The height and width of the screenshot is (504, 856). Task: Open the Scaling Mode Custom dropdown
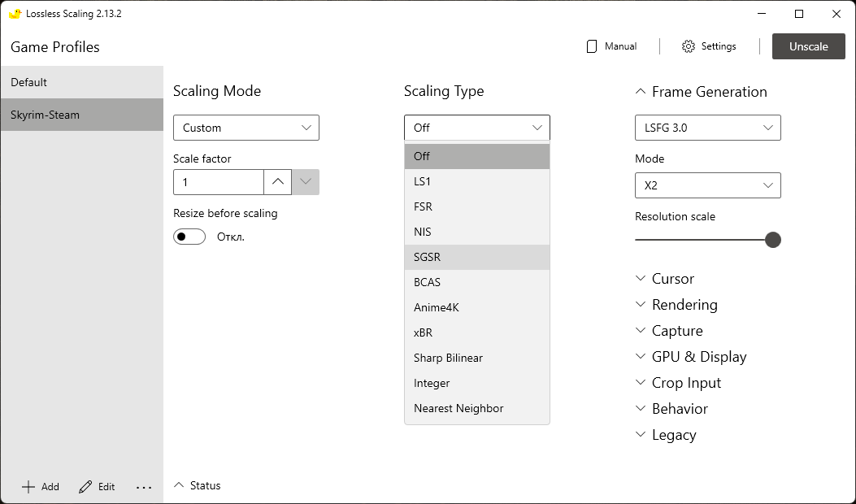pyautogui.click(x=246, y=128)
